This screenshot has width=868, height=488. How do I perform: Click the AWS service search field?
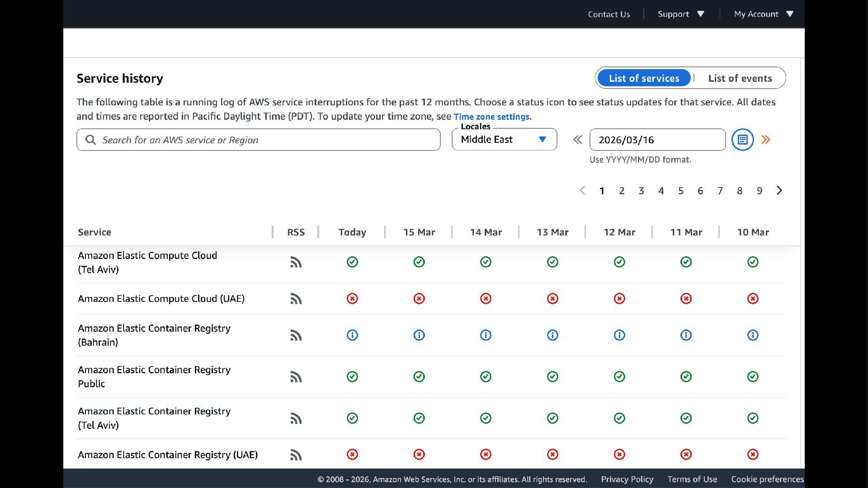pyautogui.click(x=267, y=140)
